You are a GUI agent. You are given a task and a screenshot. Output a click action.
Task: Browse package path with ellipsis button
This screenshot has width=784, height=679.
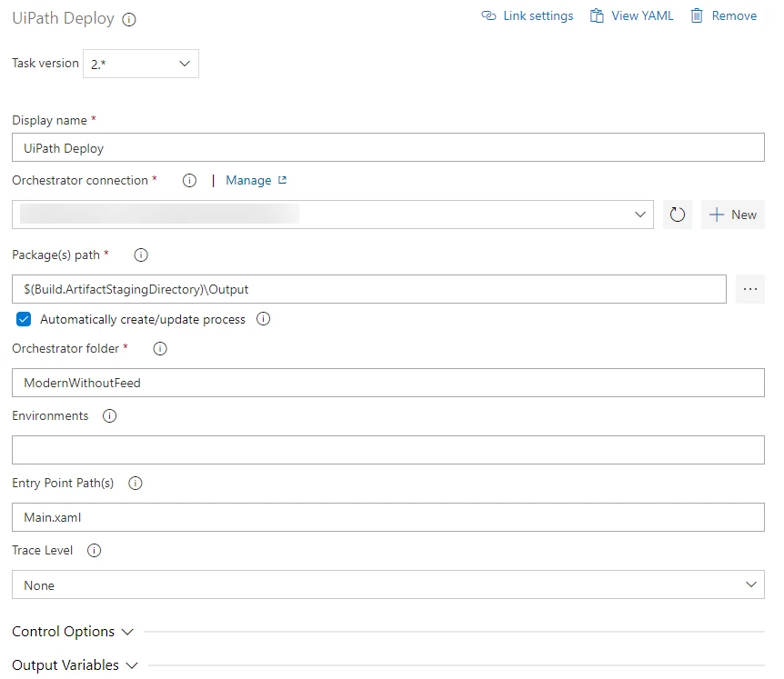click(x=750, y=289)
